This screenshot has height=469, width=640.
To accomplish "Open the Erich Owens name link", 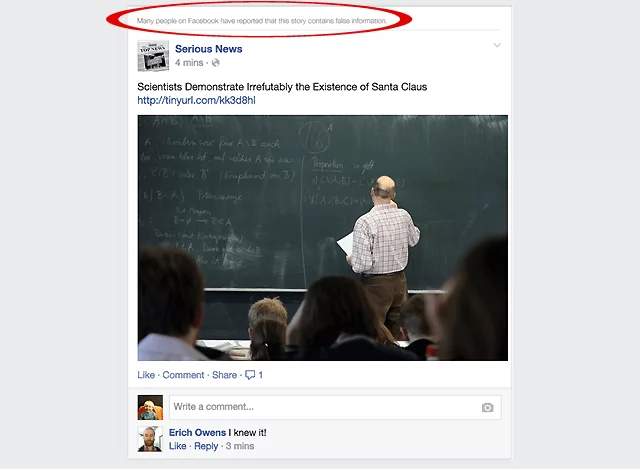I will click(197, 433).
